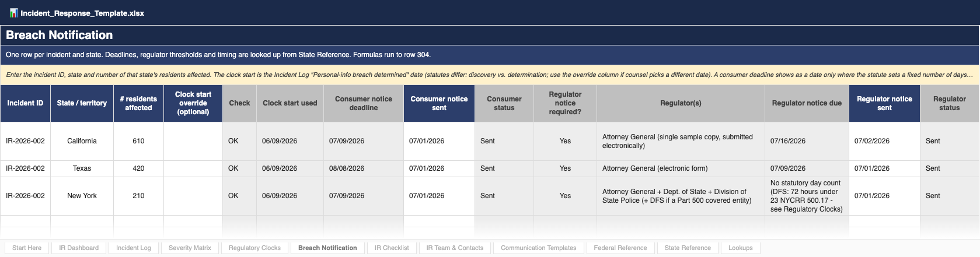The image size is (980, 257).
Task: Click the yellow instruction note row
Action: 490,75
